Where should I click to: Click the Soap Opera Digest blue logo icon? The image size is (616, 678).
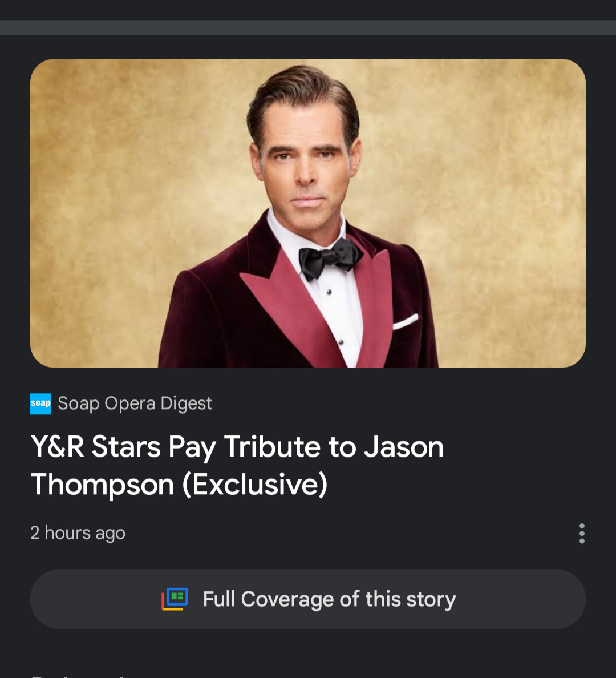click(x=40, y=403)
